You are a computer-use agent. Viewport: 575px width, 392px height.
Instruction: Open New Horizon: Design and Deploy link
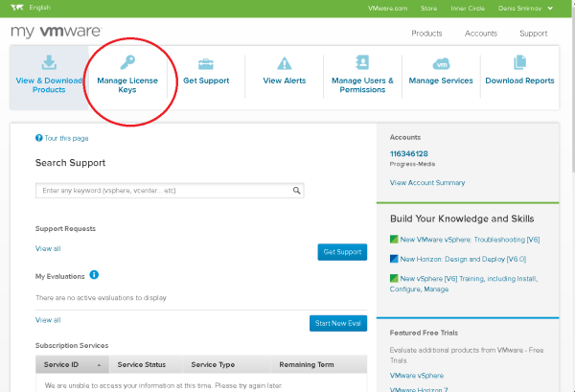(x=463, y=259)
